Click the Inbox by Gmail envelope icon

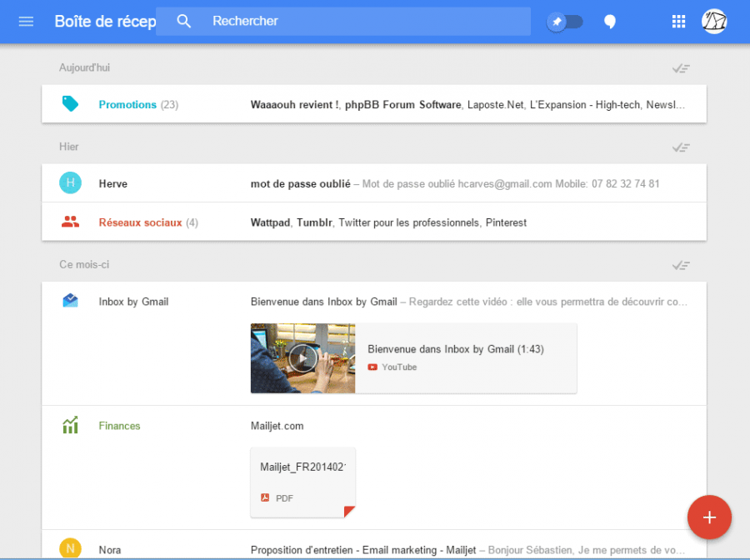(70, 301)
